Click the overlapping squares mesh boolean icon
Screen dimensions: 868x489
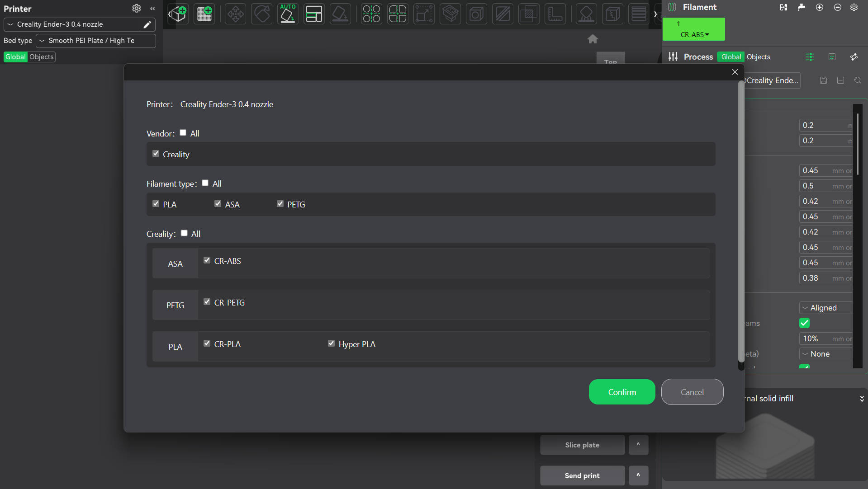point(529,14)
